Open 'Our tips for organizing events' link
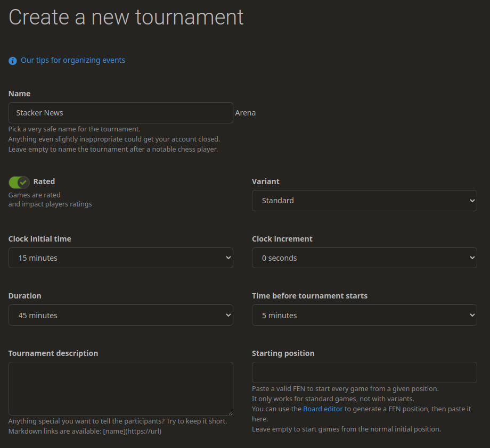The height and width of the screenshot is (448, 490). coord(72,60)
